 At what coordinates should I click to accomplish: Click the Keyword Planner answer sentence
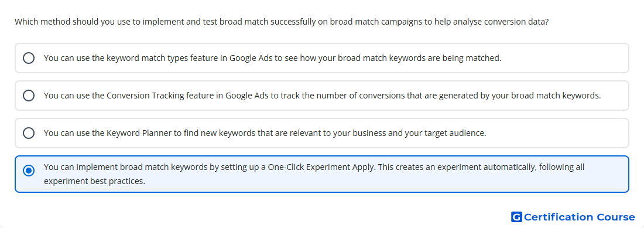(265, 133)
